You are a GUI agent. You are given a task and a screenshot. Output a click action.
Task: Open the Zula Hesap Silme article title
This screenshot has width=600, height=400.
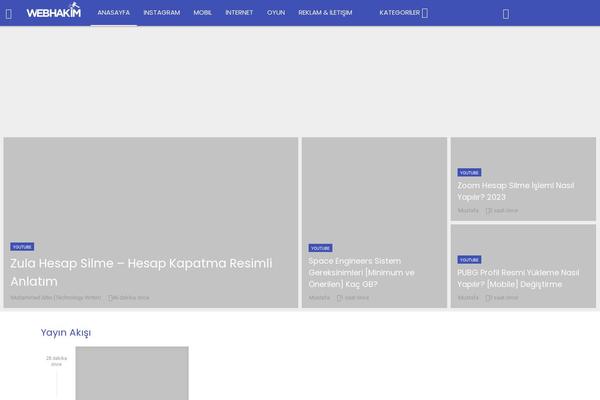pos(141,272)
